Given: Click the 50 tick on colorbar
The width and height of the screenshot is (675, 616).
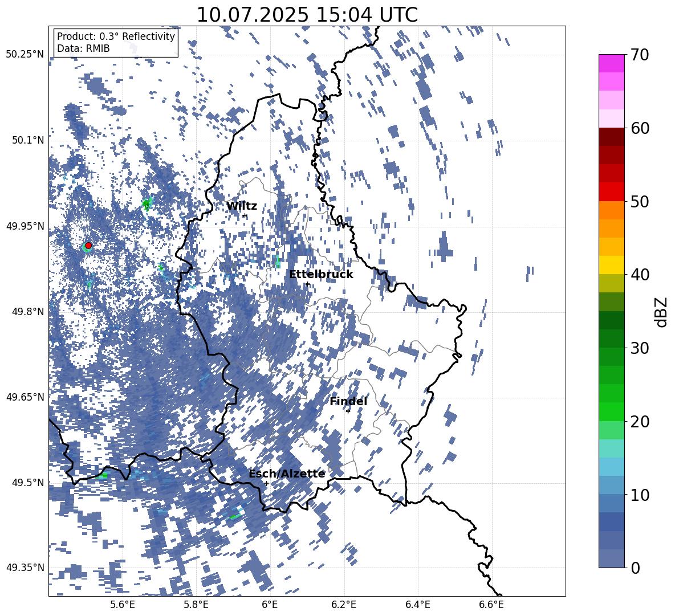Looking at the screenshot, I should pos(640,201).
